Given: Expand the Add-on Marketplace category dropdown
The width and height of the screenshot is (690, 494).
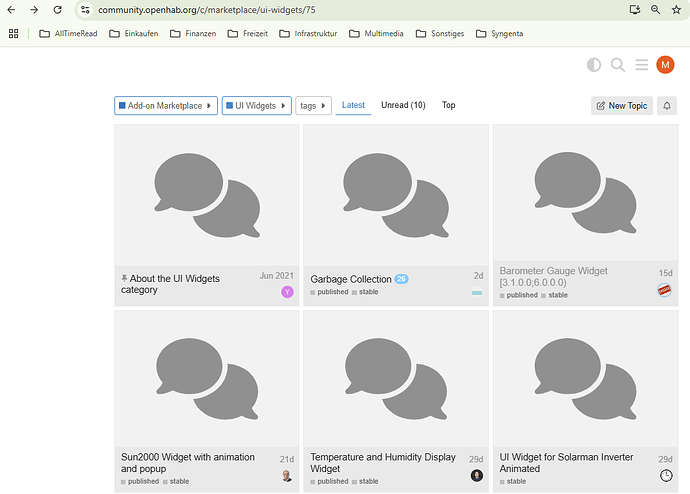Looking at the screenshot, I should [x=166, y=105].
